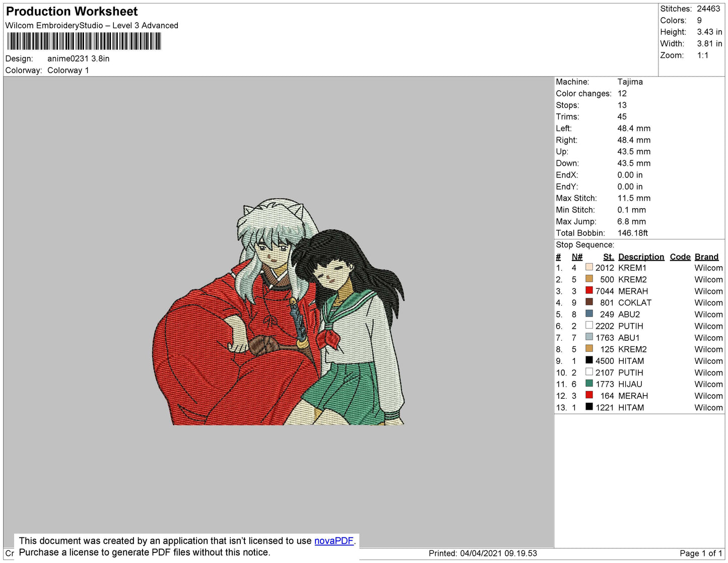Click the Machine value 'Tajima'
The image size is (728, 563).
coord(630,82)
